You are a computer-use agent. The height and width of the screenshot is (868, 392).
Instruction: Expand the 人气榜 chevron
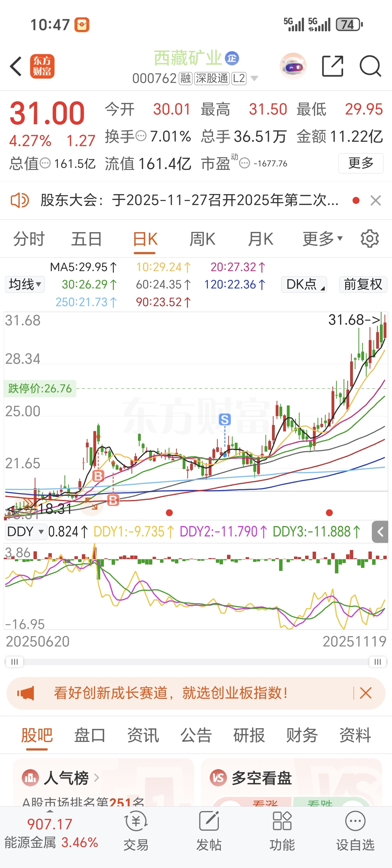pyautogui.click(x=96, y=778)
